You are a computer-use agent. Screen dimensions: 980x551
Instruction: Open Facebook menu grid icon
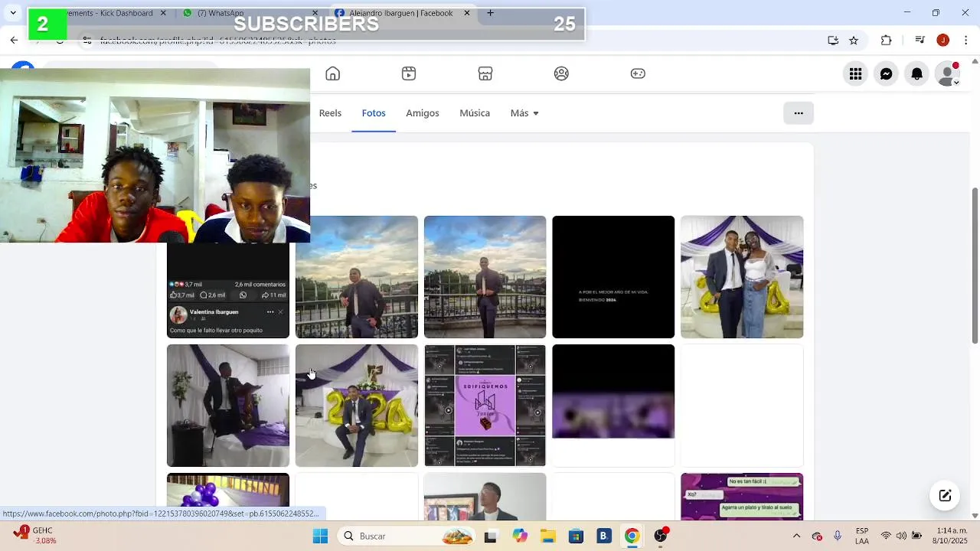855,73
